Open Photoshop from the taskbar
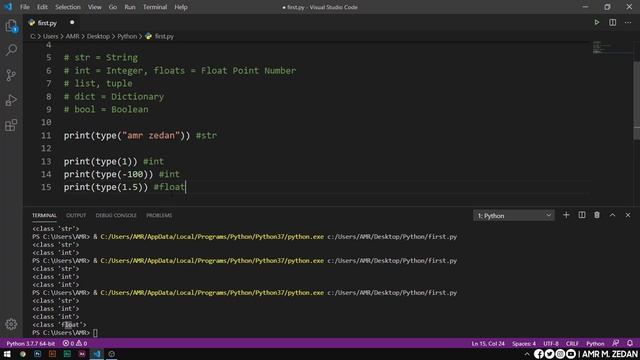 tap(38, 354)
